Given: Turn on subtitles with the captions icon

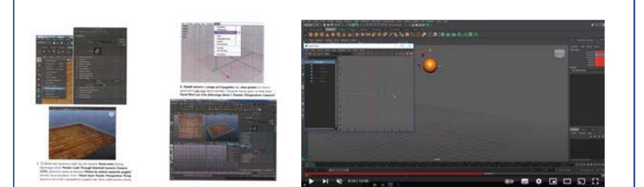Looking at the screenshot, I should click(x=525, y=181).
